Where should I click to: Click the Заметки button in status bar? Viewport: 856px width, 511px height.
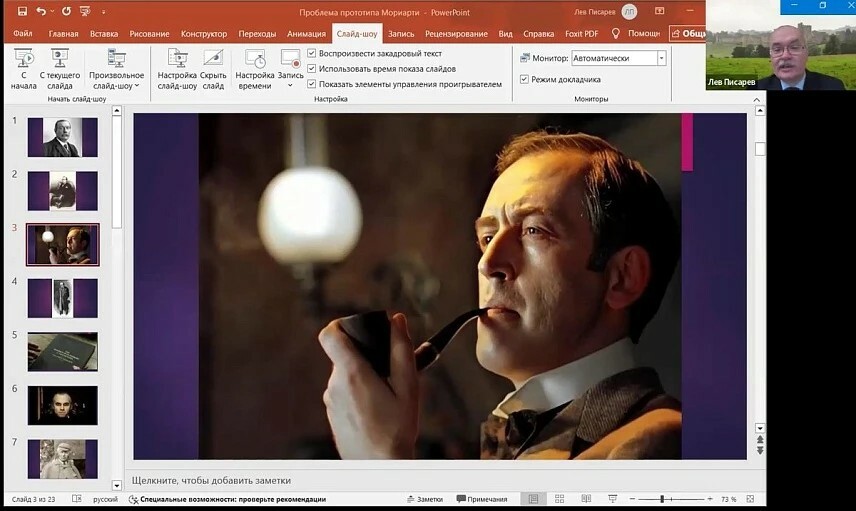pyautogui.click(x=424, y=499)
